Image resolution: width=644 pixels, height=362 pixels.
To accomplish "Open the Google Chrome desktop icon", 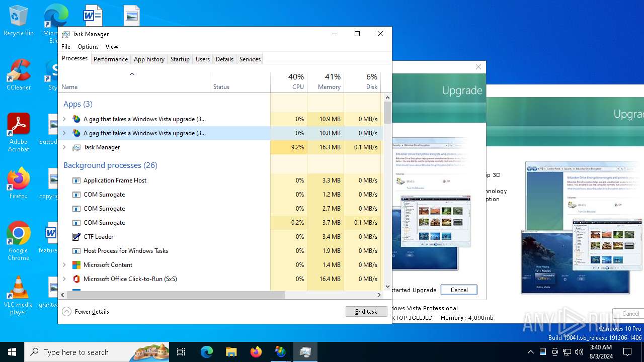I will coord(18,241).
